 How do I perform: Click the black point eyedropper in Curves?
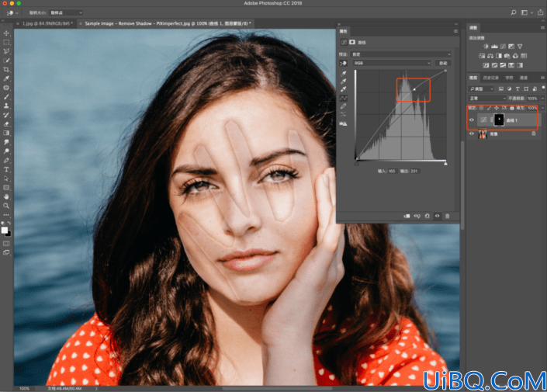pyautogui.click(x=343, y=74)
